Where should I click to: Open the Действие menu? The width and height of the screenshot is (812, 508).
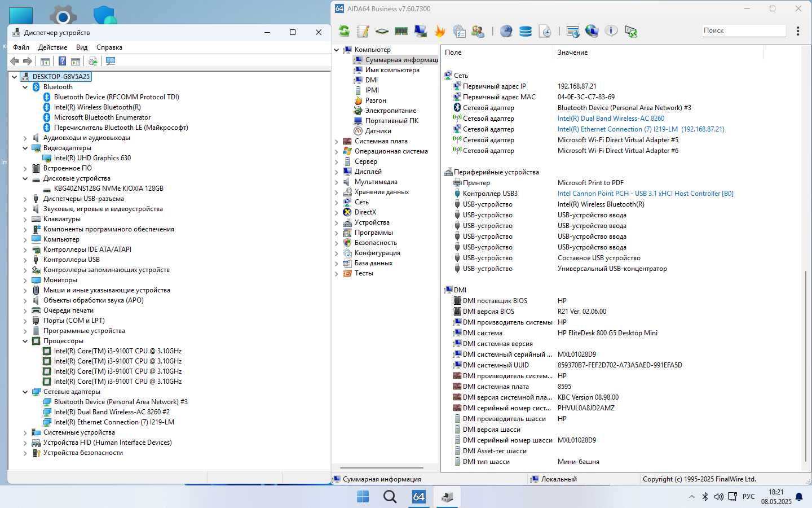coord(52,47)
